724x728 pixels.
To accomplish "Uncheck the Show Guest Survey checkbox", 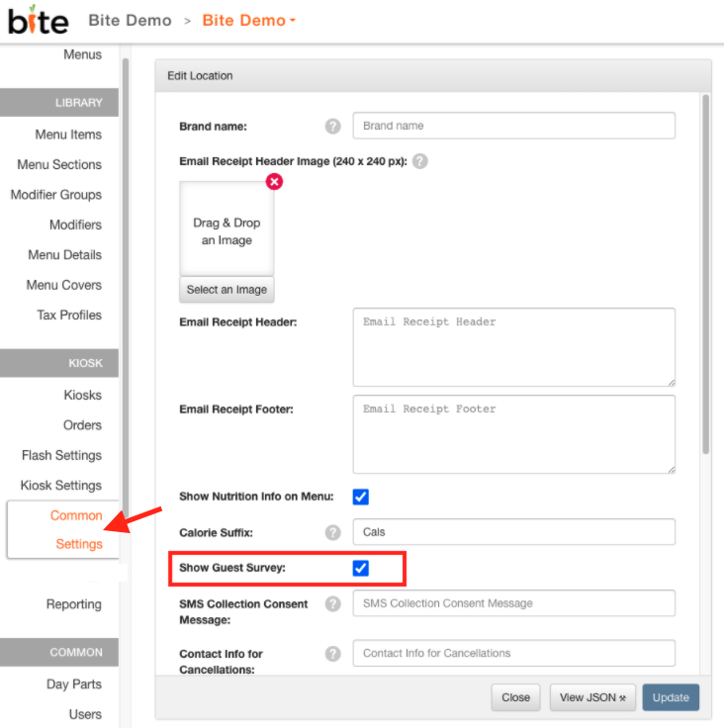I will click(360, 568).
